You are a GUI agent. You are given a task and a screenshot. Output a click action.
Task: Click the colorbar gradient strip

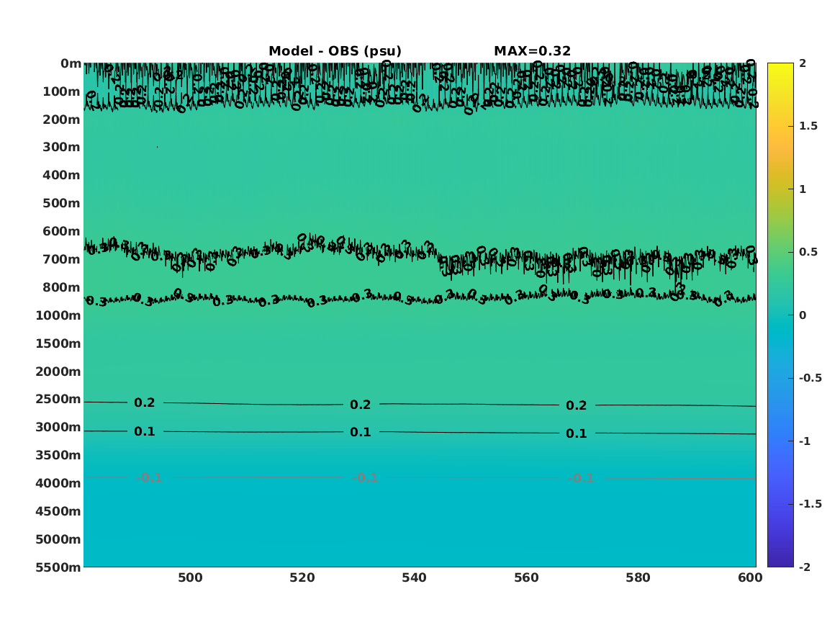780,315
